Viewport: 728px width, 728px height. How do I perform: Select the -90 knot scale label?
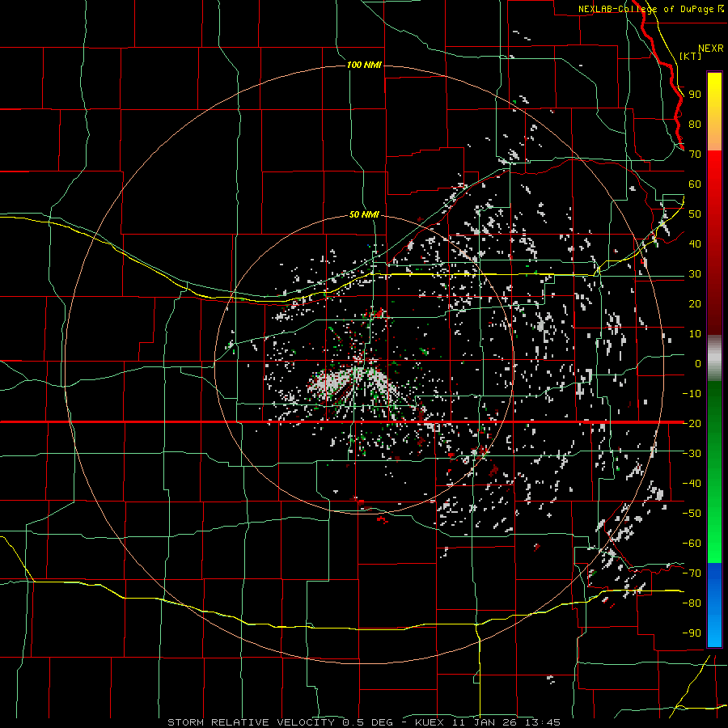point(692,633)
